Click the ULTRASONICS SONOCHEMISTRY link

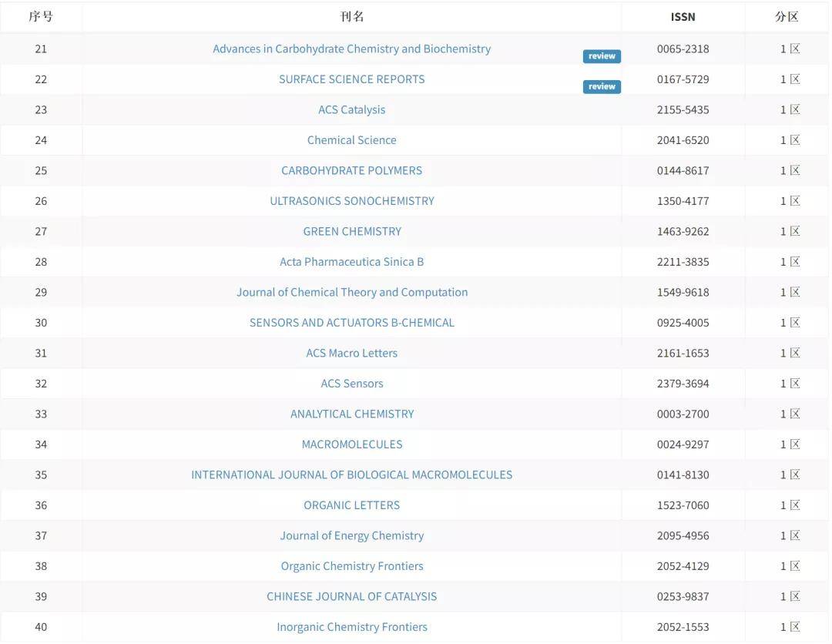[x=351, y=201]
